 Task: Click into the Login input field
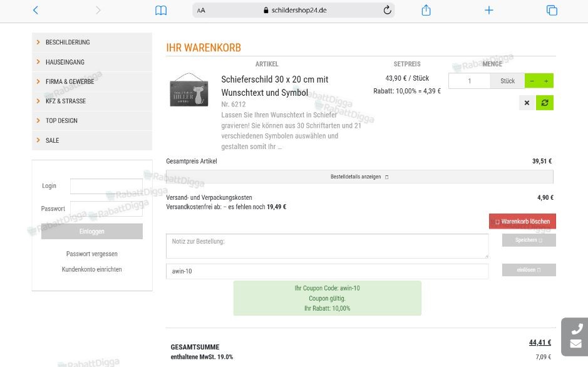pyautogui.click(x=106, y=186)
